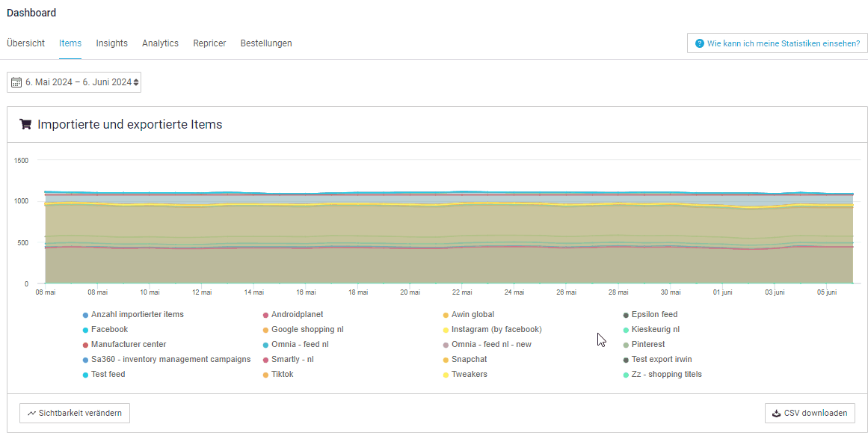Open the date range selector dropdown
Viewport: 868px width, 433px height.
tap(73, 82)
